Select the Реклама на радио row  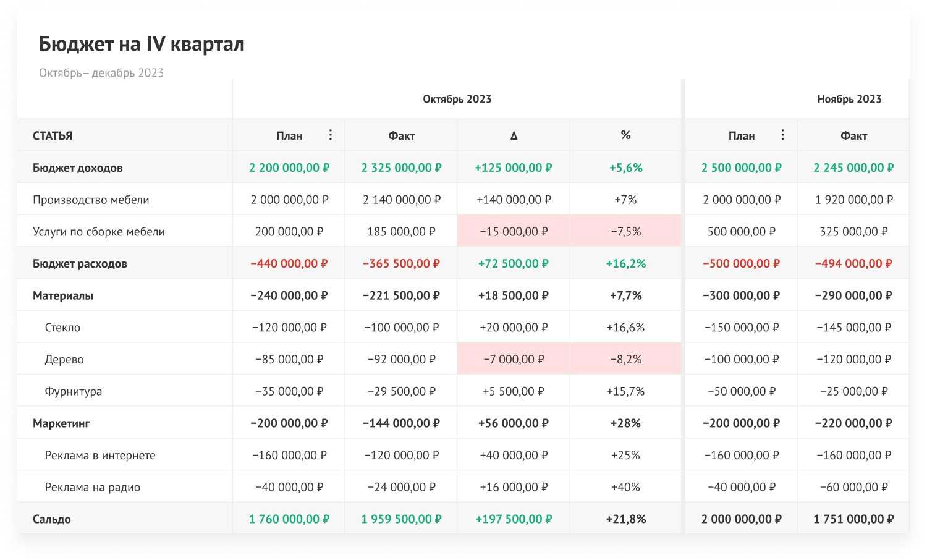[x=92, y=487]
